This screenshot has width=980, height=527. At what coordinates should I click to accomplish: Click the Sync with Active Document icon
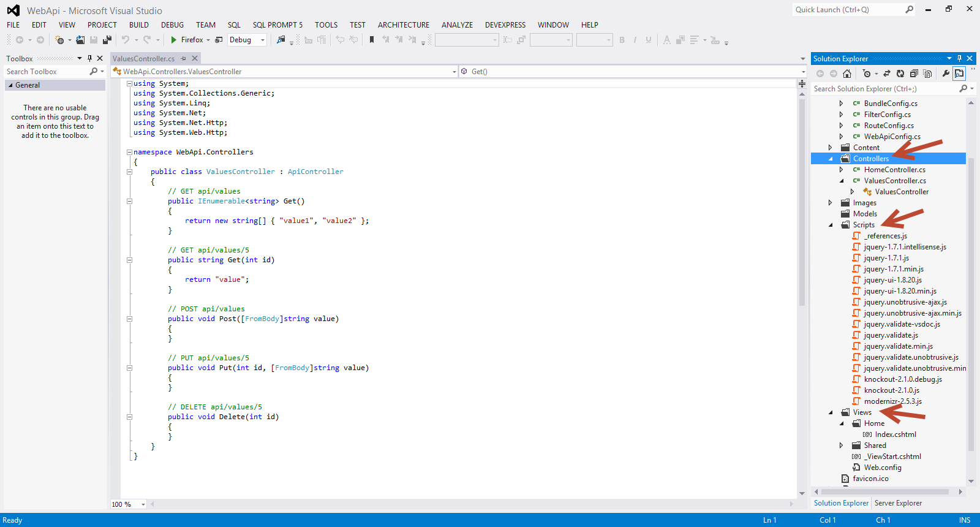click(x=886, y=74)
